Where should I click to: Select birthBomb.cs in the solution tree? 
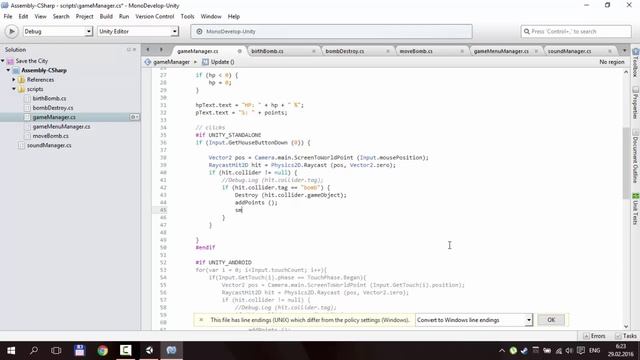[x=49, y=98]
